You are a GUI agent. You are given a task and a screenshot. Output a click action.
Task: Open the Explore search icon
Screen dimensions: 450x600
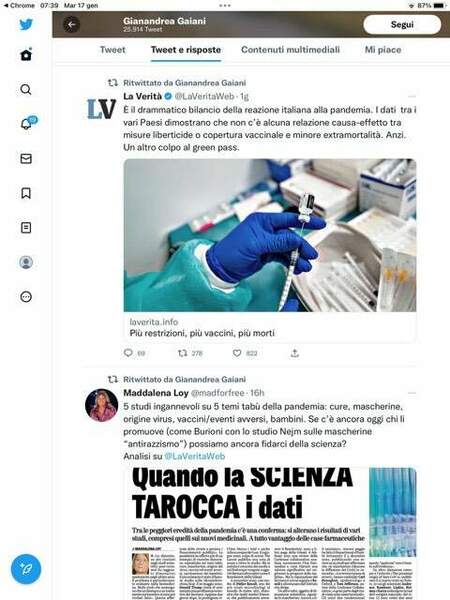click(26, 90)
